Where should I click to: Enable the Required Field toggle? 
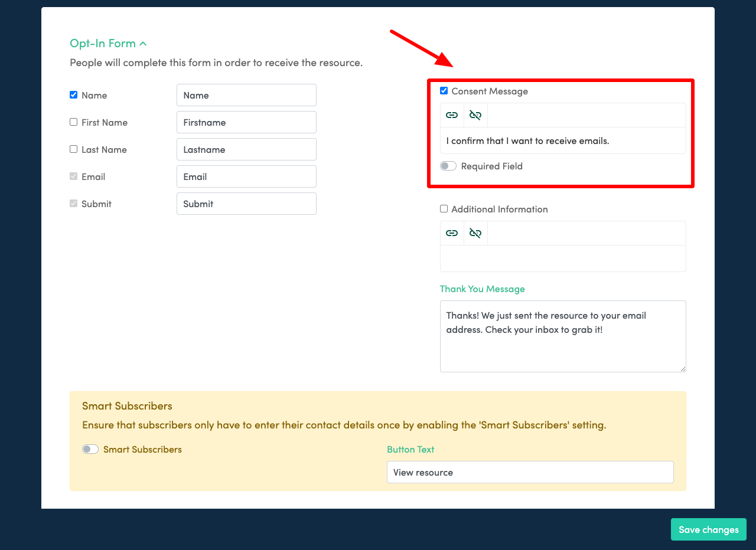tap(448, 166)
